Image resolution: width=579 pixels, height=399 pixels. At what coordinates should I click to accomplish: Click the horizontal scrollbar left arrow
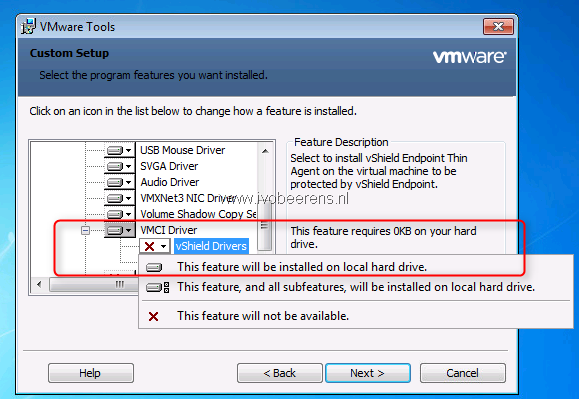(40, 284)
